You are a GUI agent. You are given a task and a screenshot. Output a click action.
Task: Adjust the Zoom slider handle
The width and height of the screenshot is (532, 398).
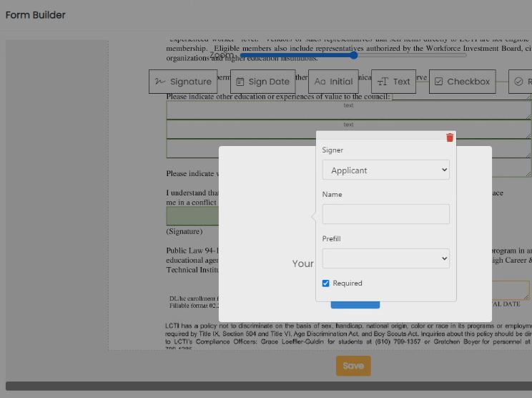tap(354, 55)
